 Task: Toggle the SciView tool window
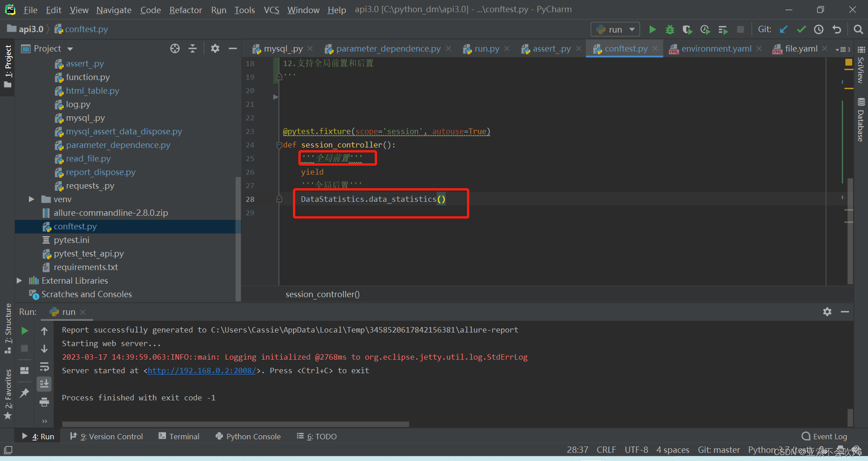click(861, 65)
